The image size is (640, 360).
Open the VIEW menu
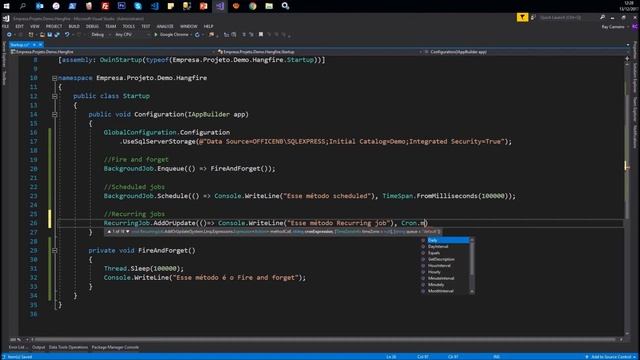pyautogui.click(x=35, y=26)
